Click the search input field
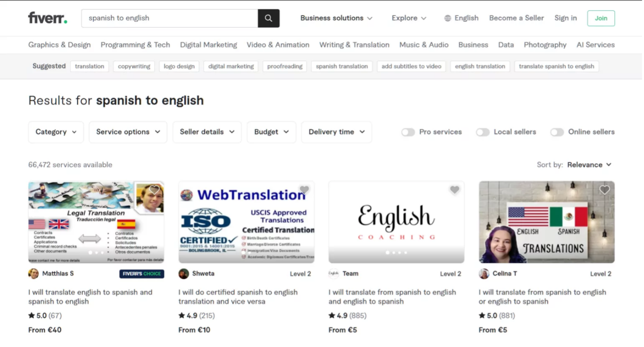Screen dimensions: 644x347 point(169,18)
